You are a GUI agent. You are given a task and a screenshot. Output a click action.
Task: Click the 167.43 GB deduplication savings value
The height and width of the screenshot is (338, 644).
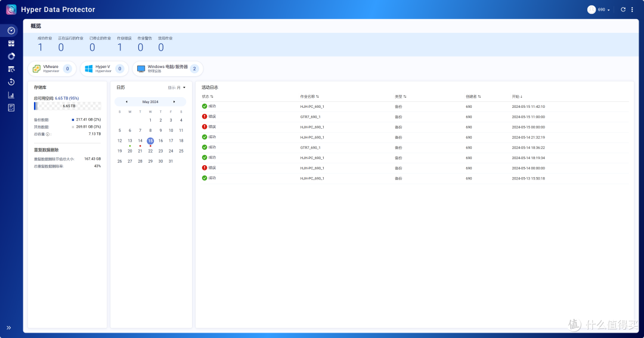coord(92,159)
